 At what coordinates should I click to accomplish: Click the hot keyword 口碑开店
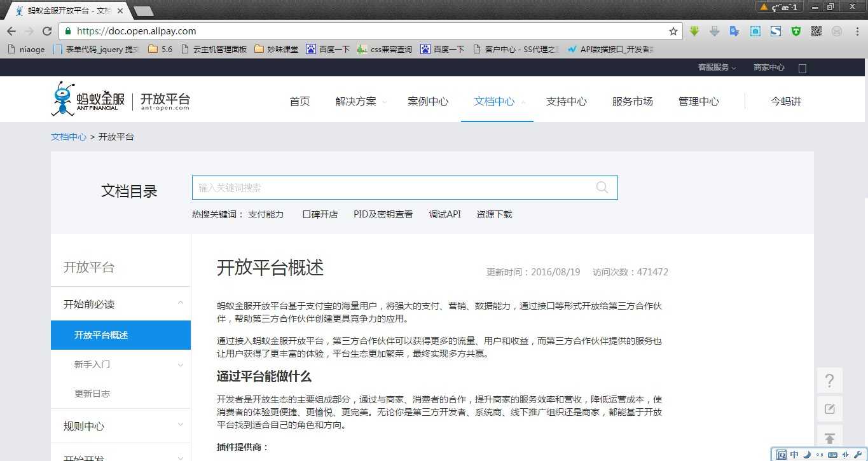click(320, 214)
